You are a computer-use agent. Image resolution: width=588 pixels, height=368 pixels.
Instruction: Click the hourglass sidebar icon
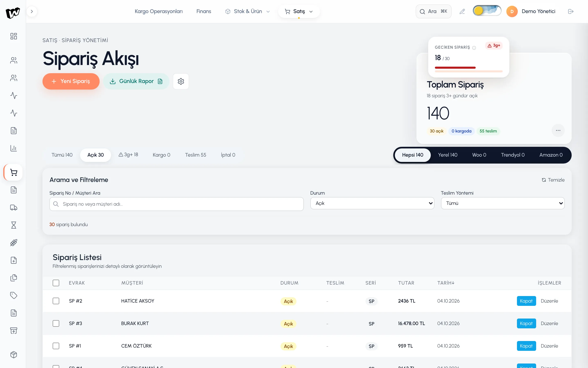(14, 225)
